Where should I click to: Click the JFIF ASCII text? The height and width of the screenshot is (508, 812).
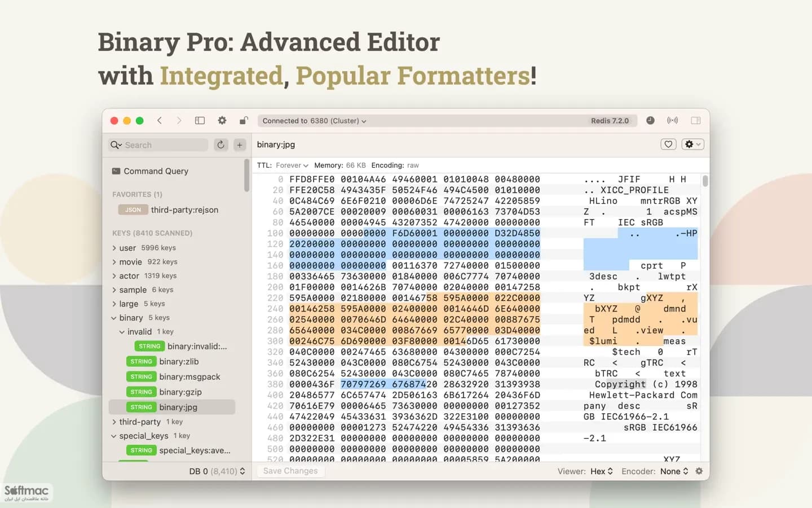[629, 179]
